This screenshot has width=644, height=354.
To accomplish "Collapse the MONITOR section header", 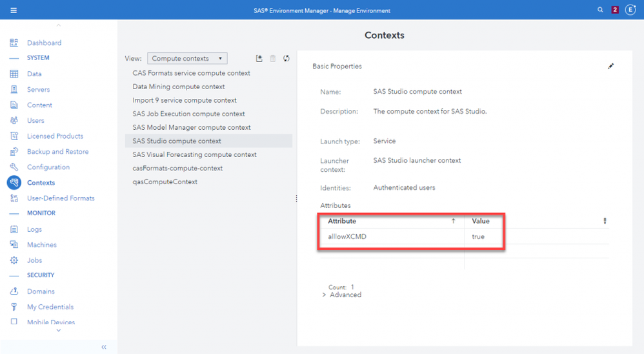I will point(41,213).
